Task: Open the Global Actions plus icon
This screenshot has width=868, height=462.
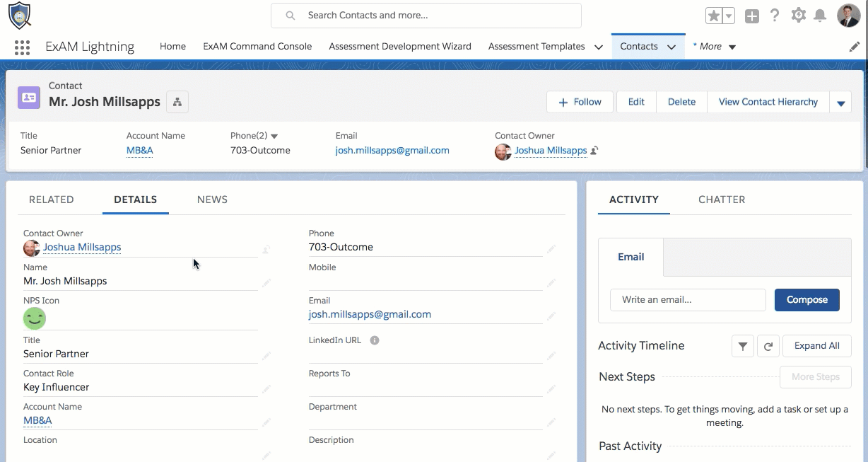Action: pyautogui.click(x=752, y=16)
